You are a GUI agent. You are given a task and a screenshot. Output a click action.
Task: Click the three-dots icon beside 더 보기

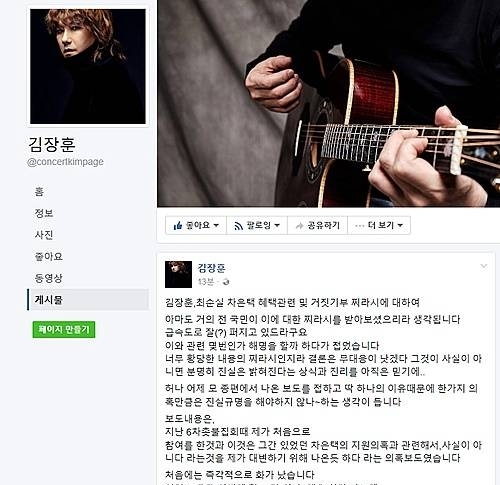click(360, 226)
